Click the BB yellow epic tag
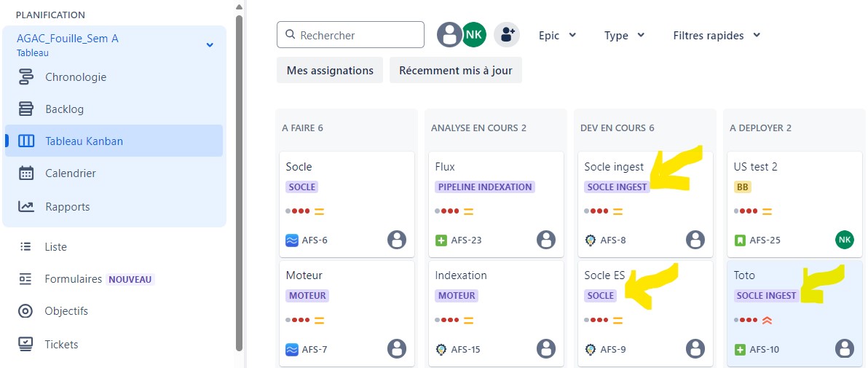Image resolution: width=868 pixels, height=368 pixels. 742,187
